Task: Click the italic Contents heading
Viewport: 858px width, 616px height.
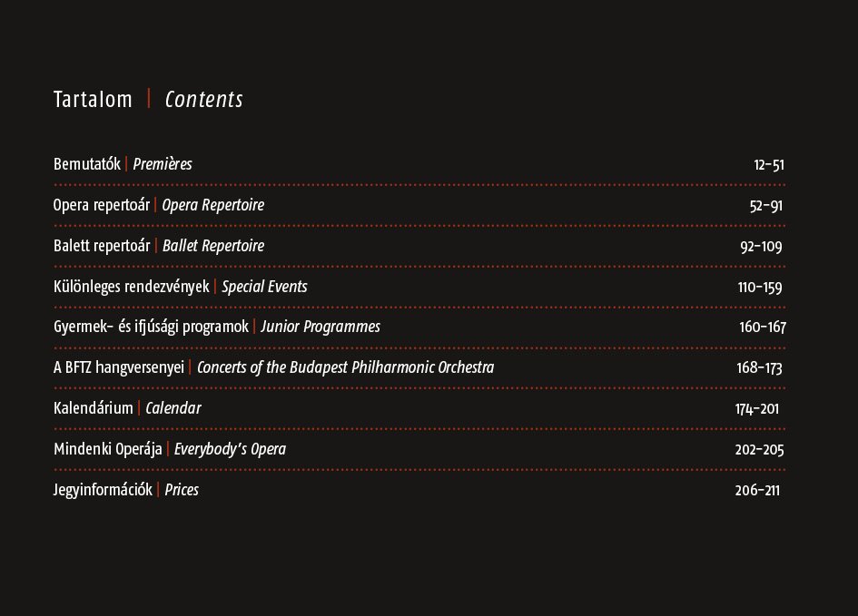Action: click(204, 100)
